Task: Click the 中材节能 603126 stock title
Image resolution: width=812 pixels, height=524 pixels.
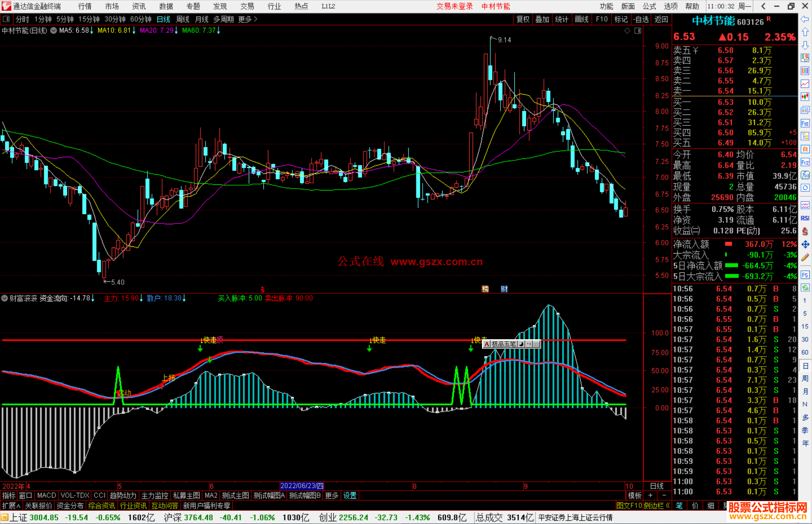Action: (x=728, y=21)
